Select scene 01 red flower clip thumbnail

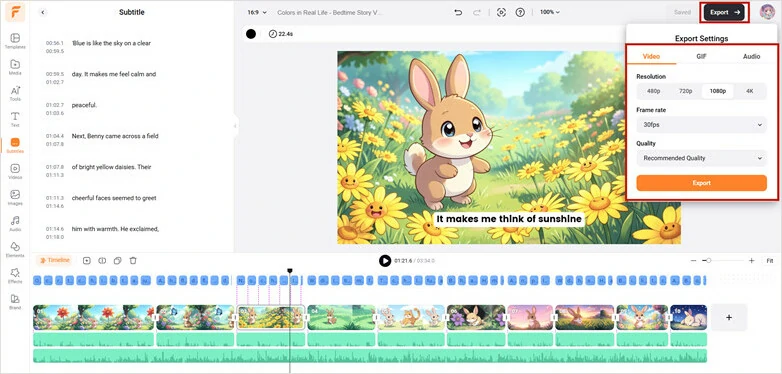click(x=94, y=317)
